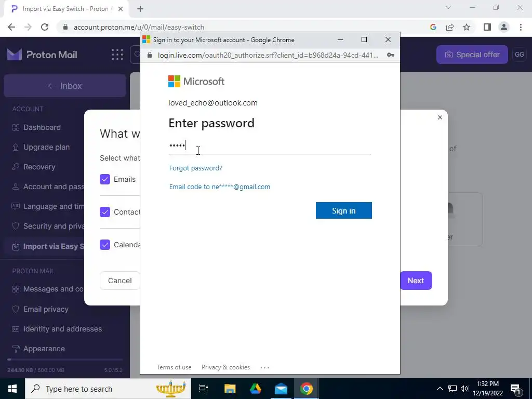The image size is (532, 399).
Task: Uncheck the Contacts checkbox
Action: tap(105, 212)
